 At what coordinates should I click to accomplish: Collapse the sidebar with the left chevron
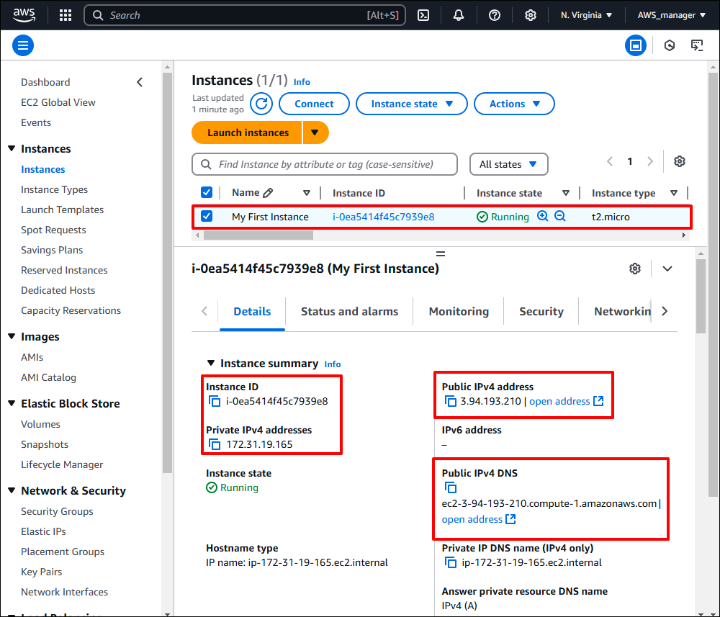click(x=140, y=82)
